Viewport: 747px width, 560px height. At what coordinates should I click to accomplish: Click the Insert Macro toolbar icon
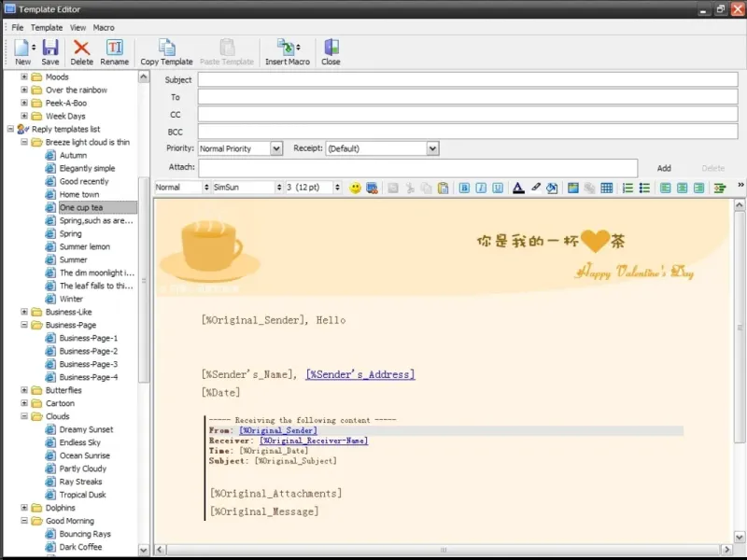(x=287, y=49)
